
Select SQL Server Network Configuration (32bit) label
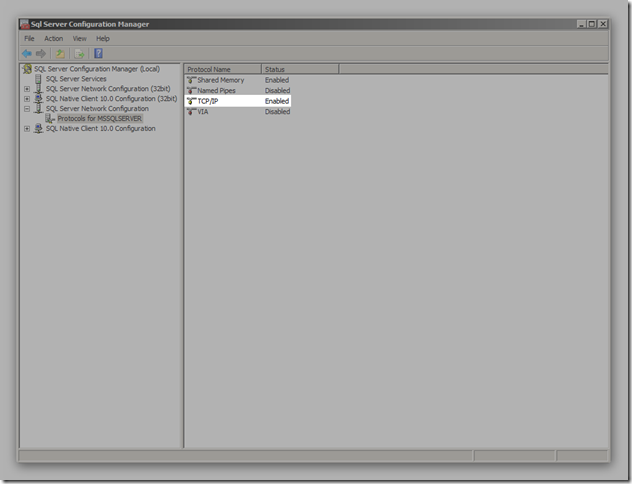tap(108, 89)
